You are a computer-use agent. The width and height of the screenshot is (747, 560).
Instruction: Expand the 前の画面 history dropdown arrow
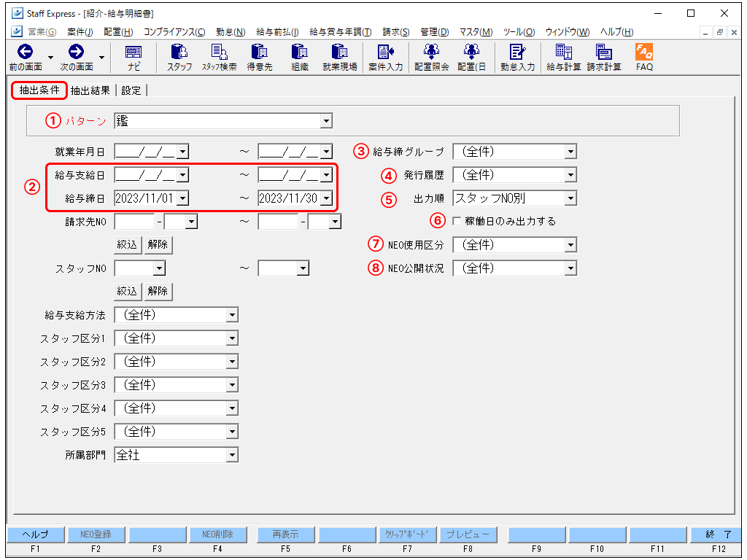50,58
